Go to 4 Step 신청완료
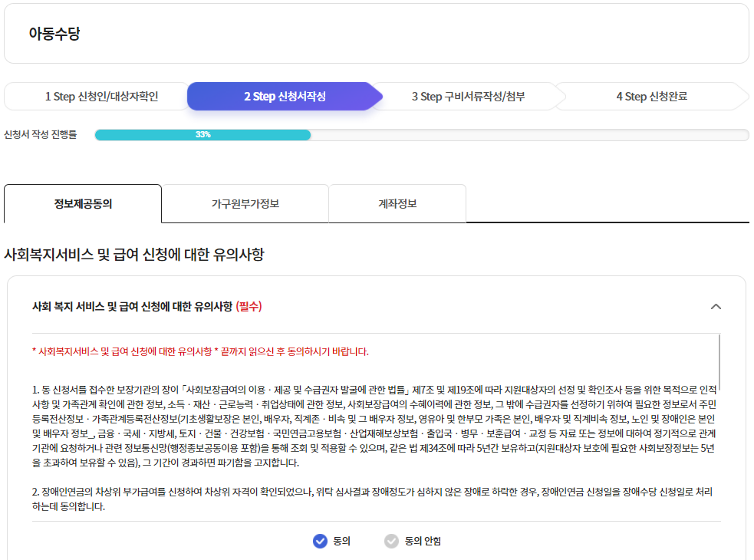The image size is (754, 560). (x=651, y=96)
